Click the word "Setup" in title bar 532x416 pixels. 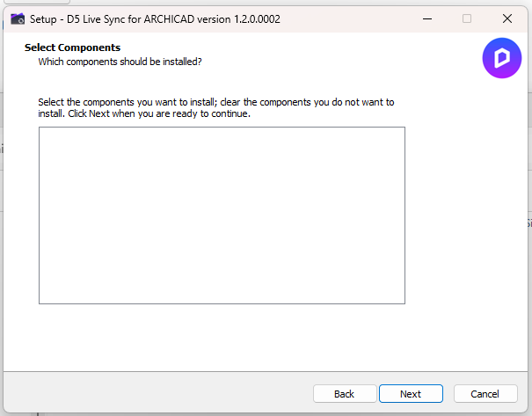tap(45, 18)
